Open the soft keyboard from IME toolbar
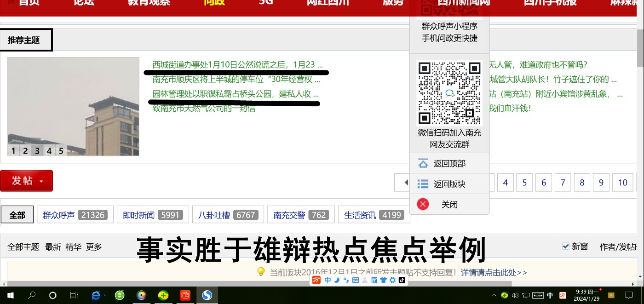The width and height of the screenshot is (644, 304). [x=355, y=280]
